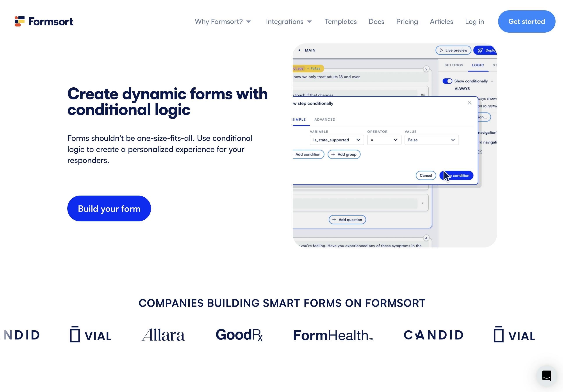Click the Get started button
Screen dimensions: 563x392
tap(527, 21)
